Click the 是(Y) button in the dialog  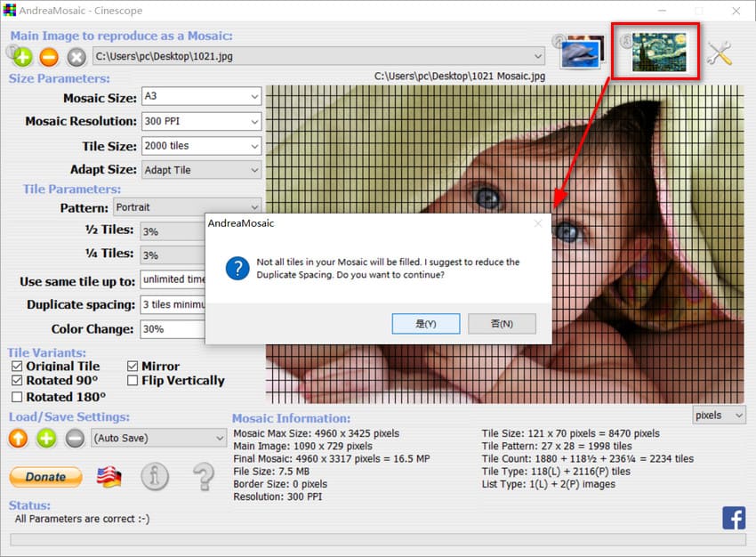426,324
